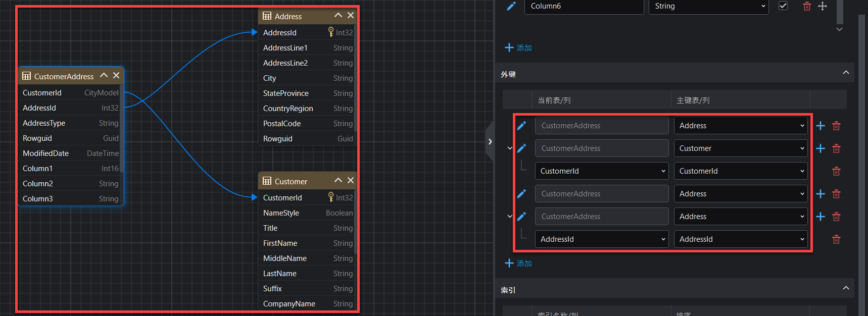Image resolution: width=868 pixels, height=316 pixels.
Task: Delete Column6 with its trash icon
Action: 807,6
